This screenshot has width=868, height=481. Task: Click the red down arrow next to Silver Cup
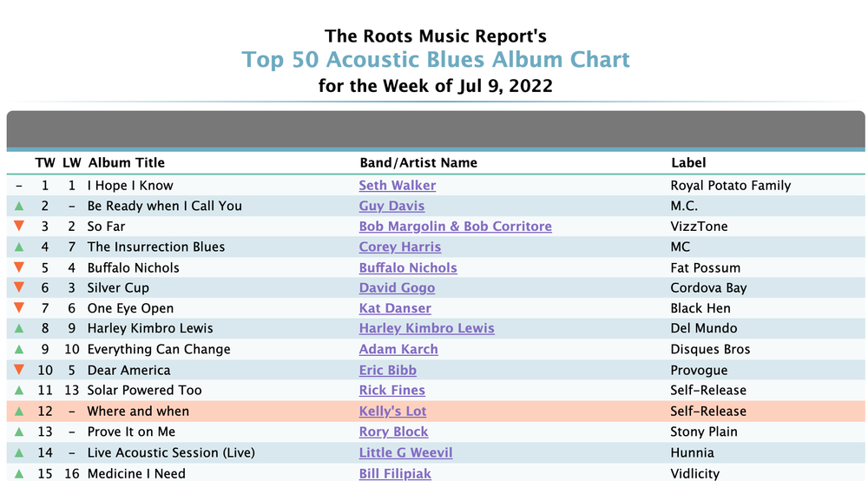(19, 287)
